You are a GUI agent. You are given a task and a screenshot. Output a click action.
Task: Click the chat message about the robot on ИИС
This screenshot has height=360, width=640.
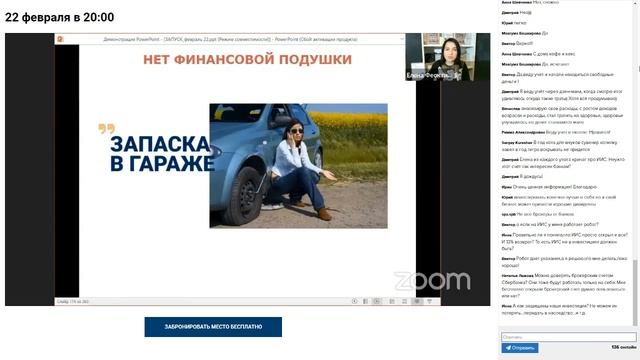[x=550, y=224]
